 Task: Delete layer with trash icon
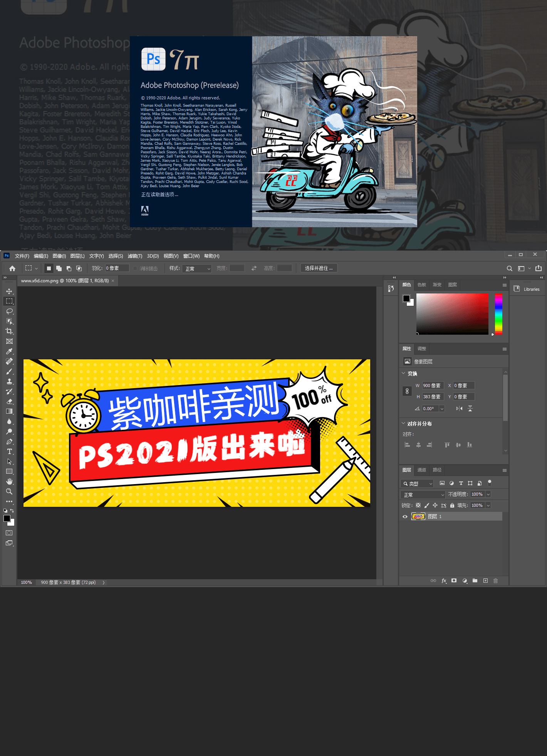(496, 581)
